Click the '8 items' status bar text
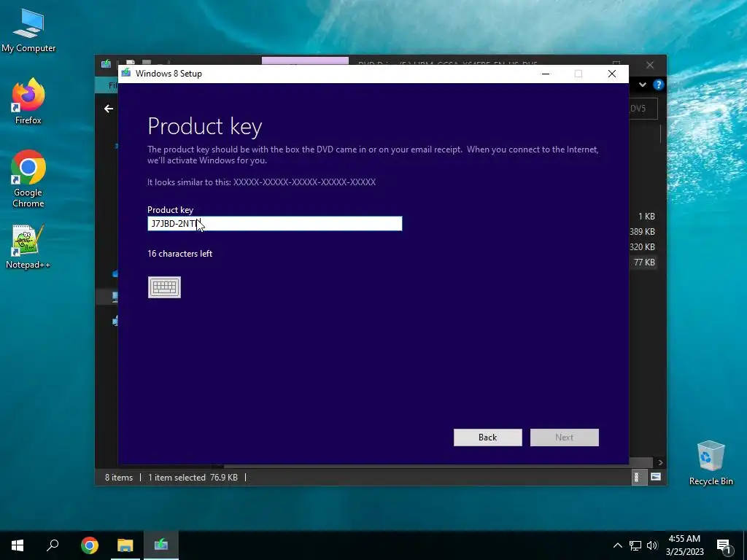747x560 pixels. 119,477
